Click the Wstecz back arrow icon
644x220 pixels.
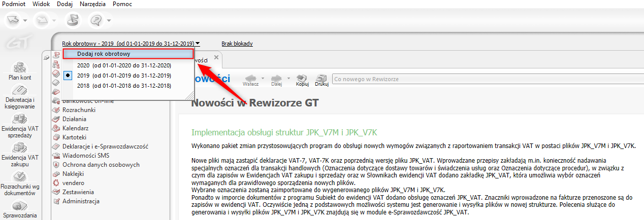point(251,78)
